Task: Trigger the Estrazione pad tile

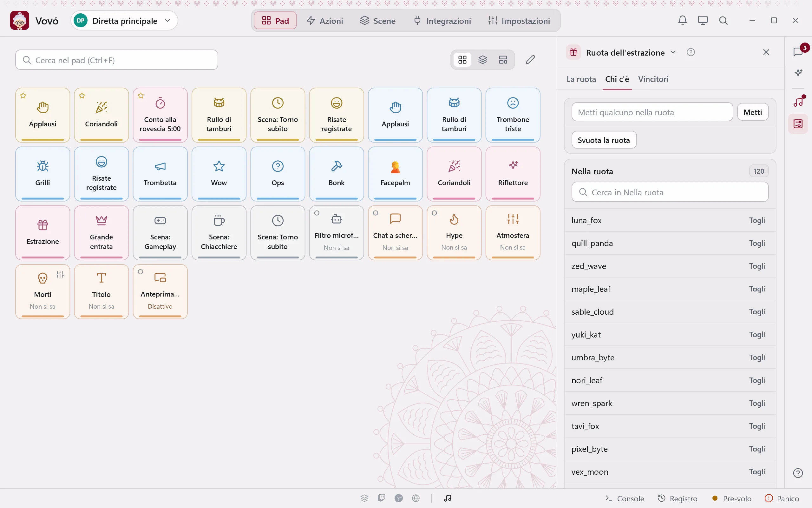Action: tap(43, 232)
